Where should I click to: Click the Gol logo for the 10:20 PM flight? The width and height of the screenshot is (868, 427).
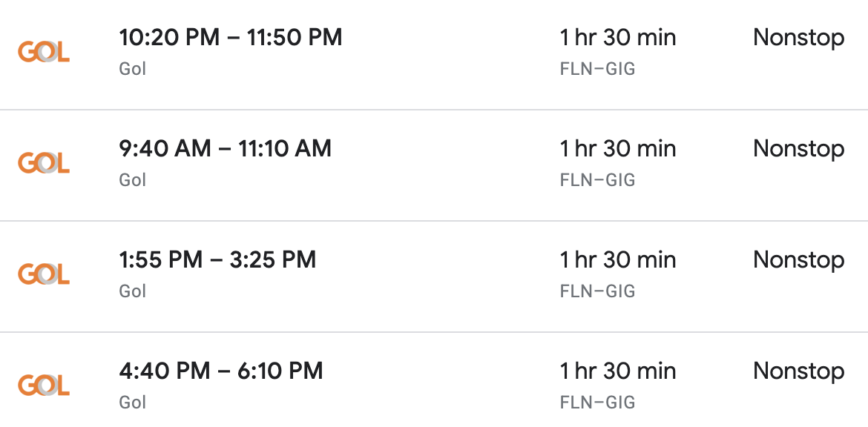(44, 52)
